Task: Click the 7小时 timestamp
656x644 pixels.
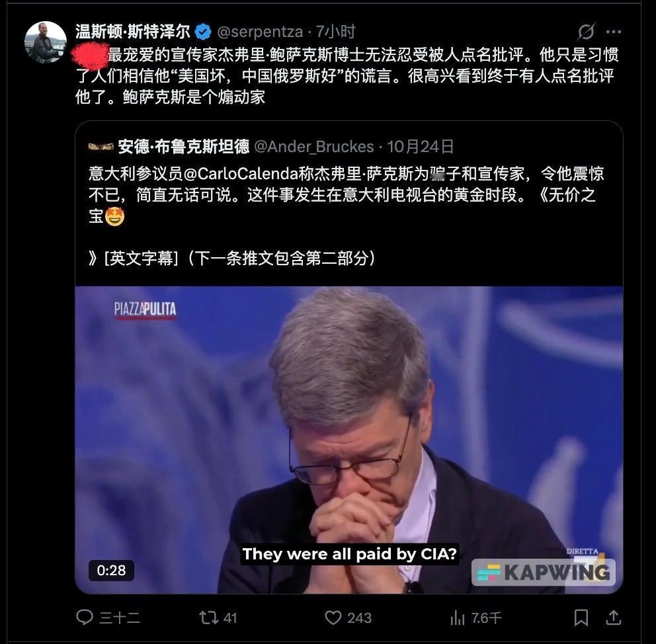Action: coord(335,32)
